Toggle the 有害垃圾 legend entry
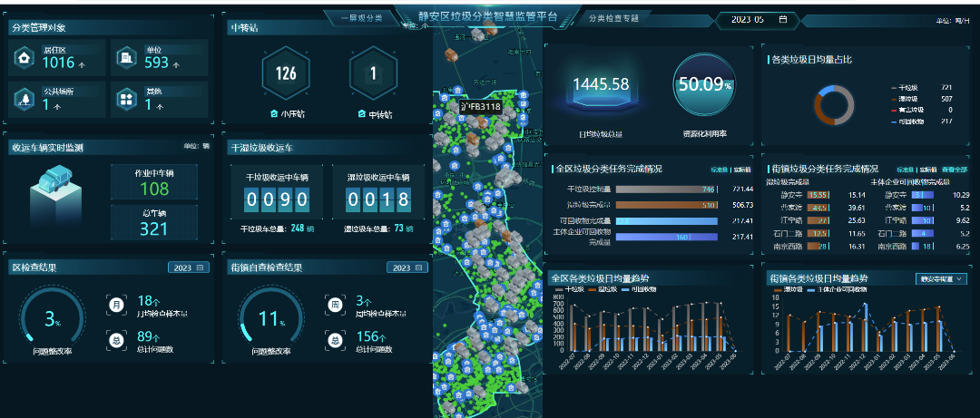This screenshot has height=418, width=980. (906, 110)
